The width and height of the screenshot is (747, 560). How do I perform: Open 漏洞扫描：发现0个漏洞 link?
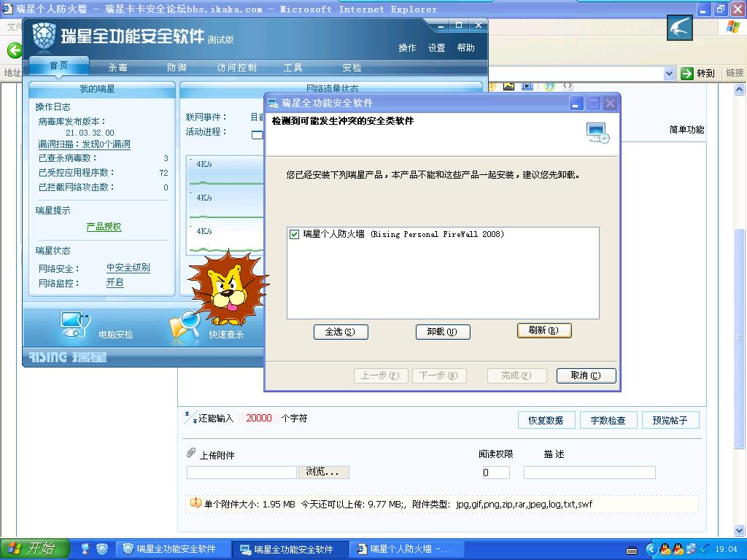(x=85, y=144)
